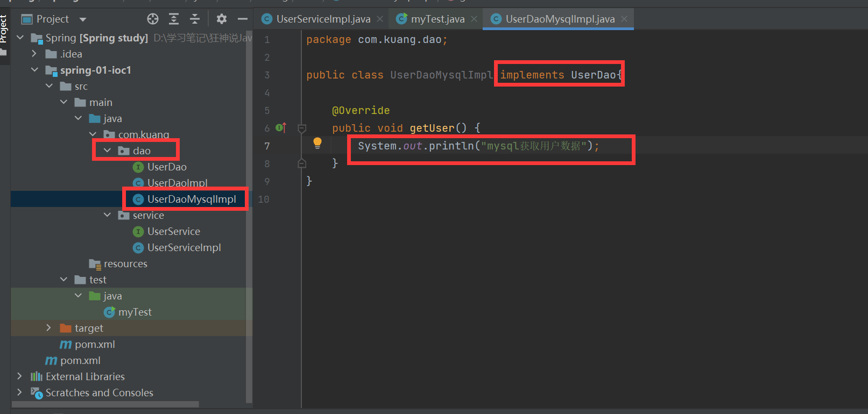This screenshot has width=868, height=414.
Task: Expand the .idea folder
Action: 34,54
